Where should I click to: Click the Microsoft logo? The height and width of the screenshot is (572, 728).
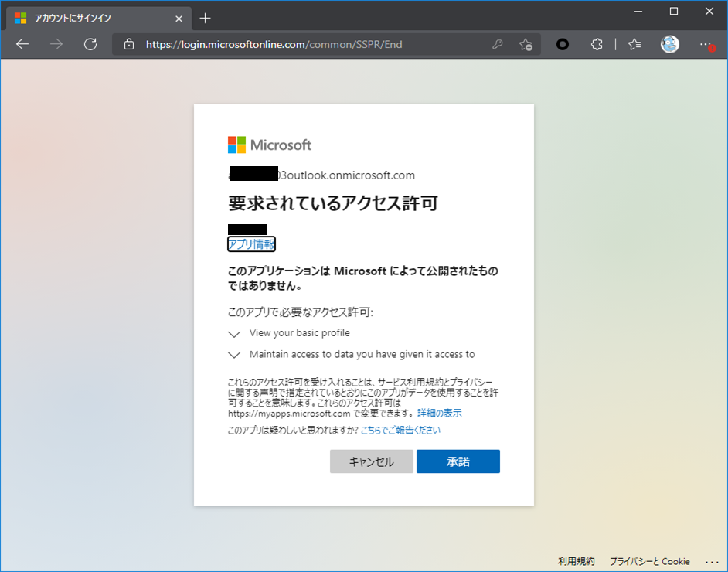pyautogui.click(x=270, y=145)
